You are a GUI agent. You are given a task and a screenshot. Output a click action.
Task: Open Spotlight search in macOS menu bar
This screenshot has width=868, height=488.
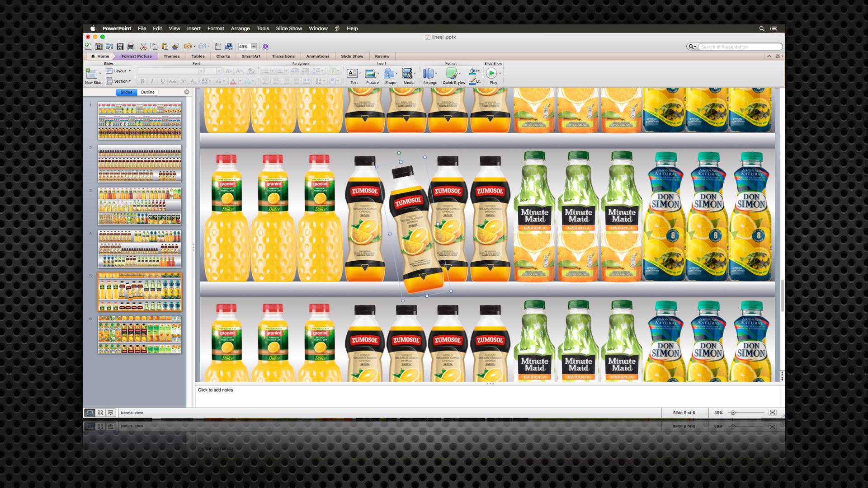(762, 28)
